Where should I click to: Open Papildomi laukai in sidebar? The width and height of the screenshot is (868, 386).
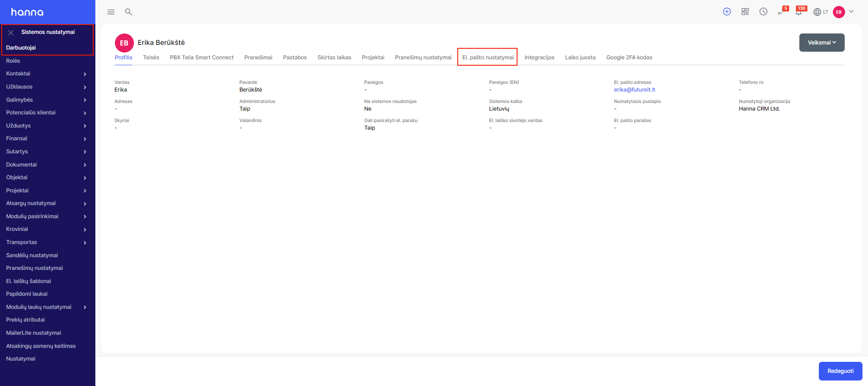tap(27, 294)
